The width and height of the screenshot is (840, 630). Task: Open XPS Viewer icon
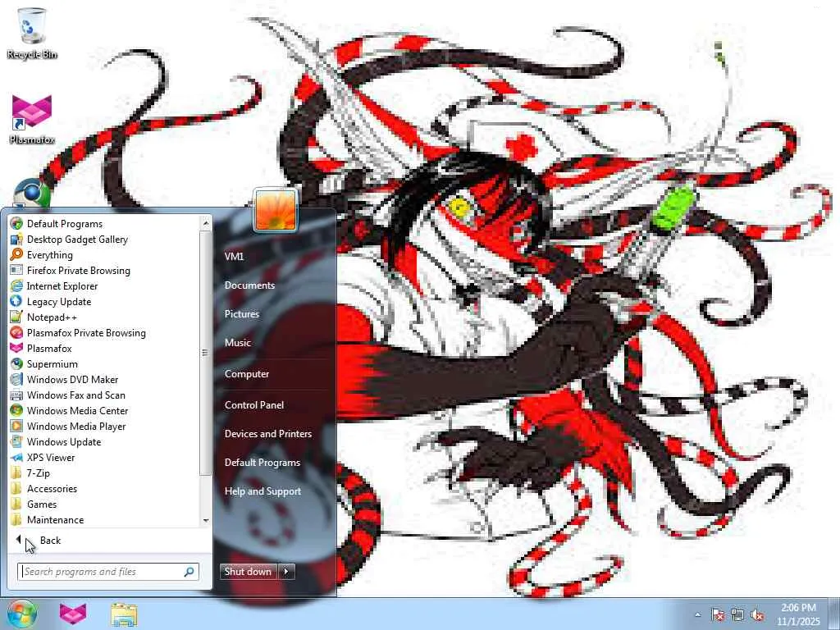[16, 457]
